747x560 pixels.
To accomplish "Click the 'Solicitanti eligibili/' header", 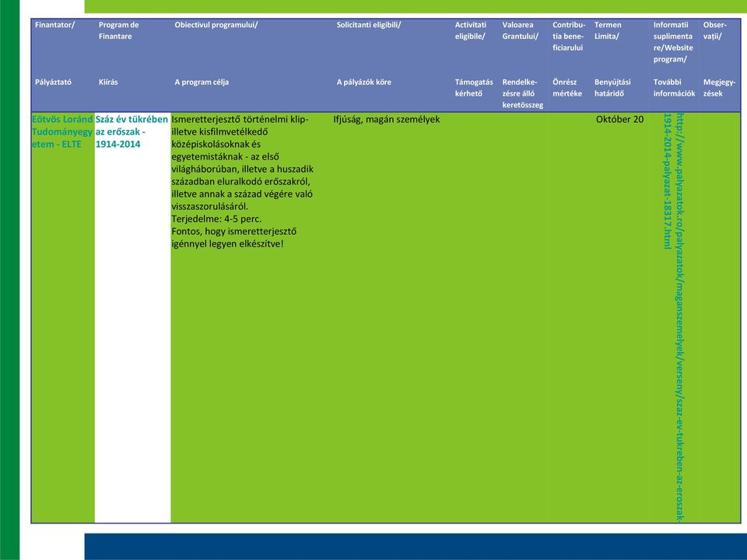I will 369,25.
